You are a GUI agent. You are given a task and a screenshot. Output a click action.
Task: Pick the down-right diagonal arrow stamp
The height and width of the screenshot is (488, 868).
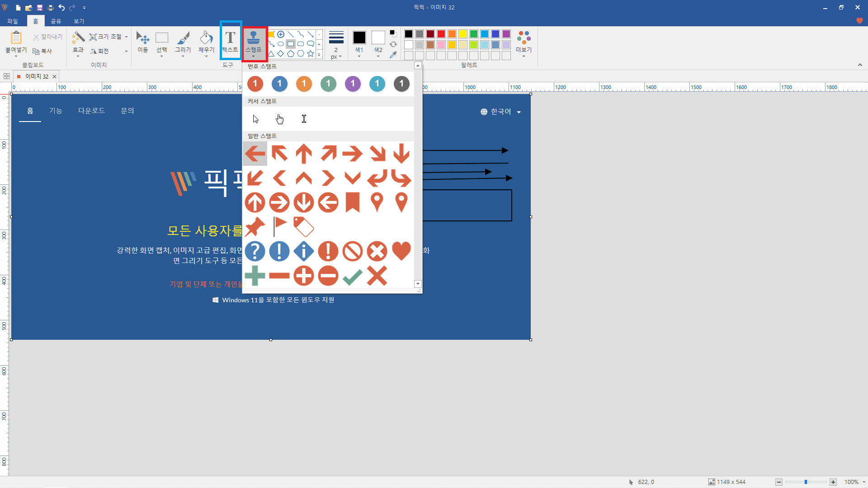pyautogui.click(x=377, y=154)
